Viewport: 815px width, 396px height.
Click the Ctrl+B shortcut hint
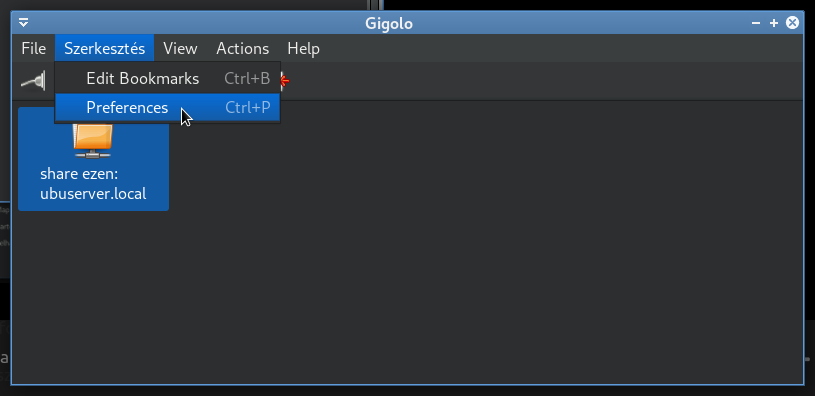[x=247, y=78]
